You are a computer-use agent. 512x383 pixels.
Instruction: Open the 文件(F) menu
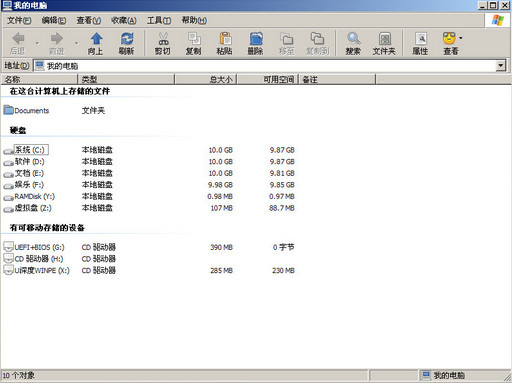pyautogui.click(x=19, y=20)
